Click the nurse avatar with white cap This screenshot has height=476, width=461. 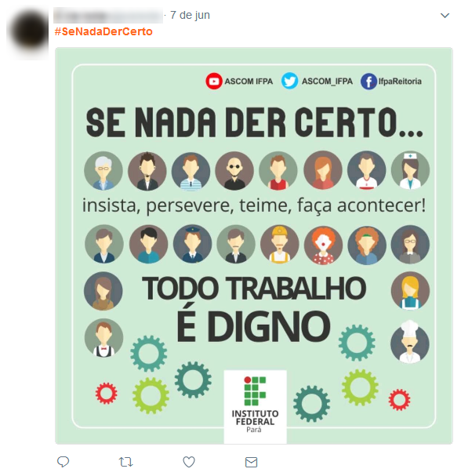click(410, 171)
